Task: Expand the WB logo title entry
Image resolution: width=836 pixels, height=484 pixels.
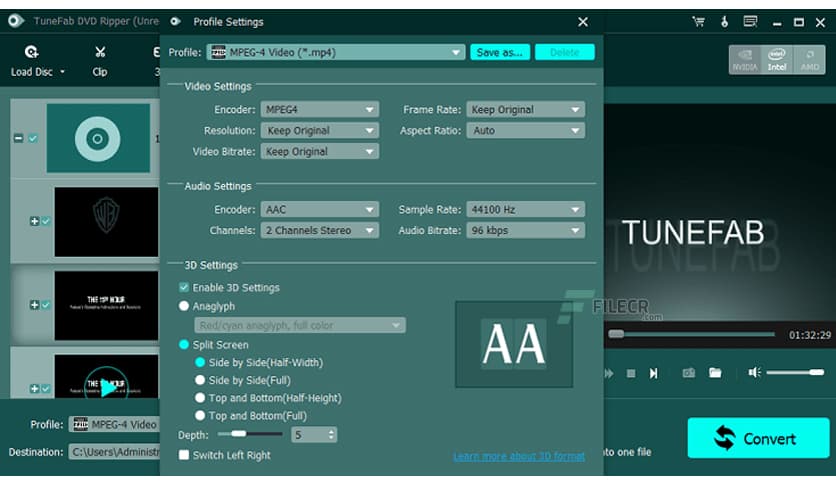Action: click(34, 221)
